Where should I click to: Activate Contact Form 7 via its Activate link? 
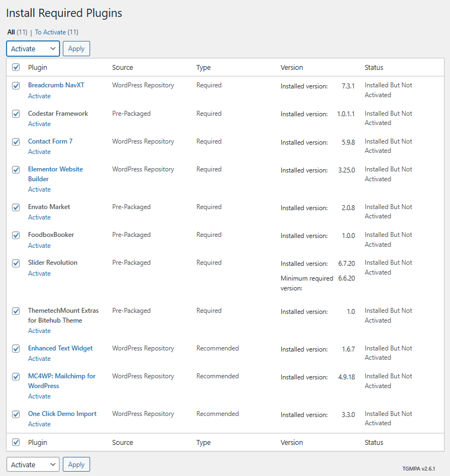39,152
